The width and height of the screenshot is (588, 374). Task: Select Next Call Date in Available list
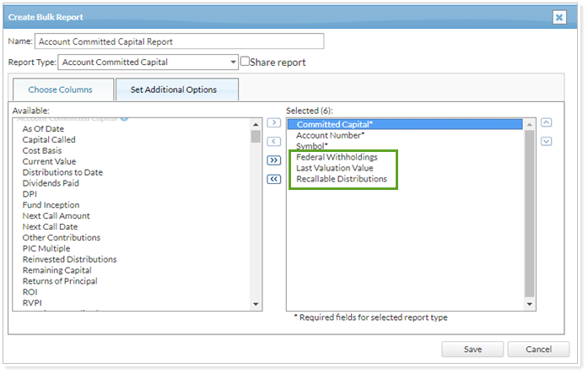click(51, 227)
